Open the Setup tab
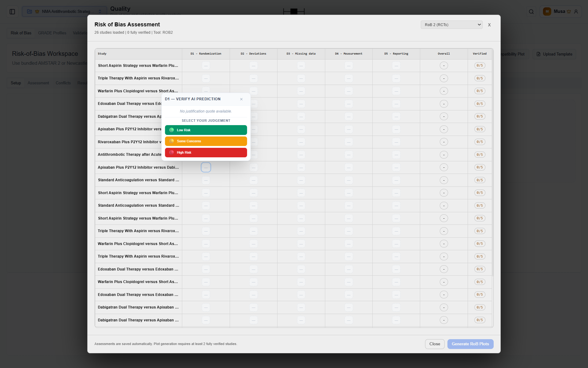 pos(16,83)
